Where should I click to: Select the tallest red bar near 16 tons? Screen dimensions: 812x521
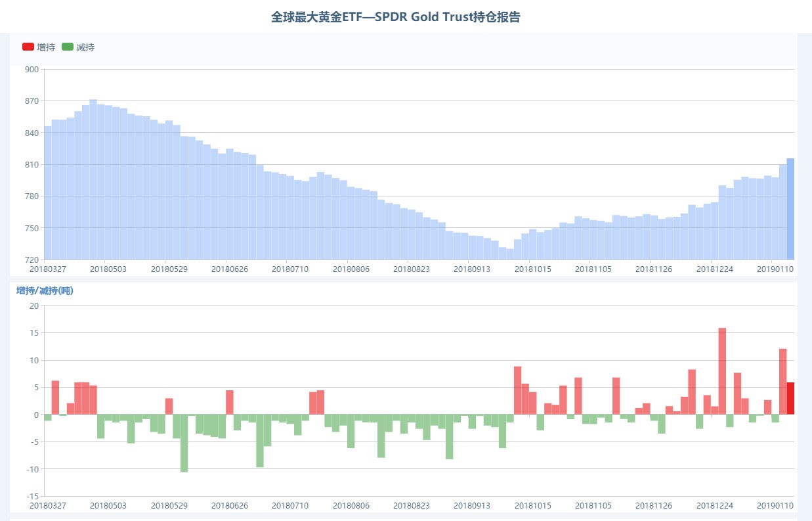pyautogui.click(x=722, y=371)
